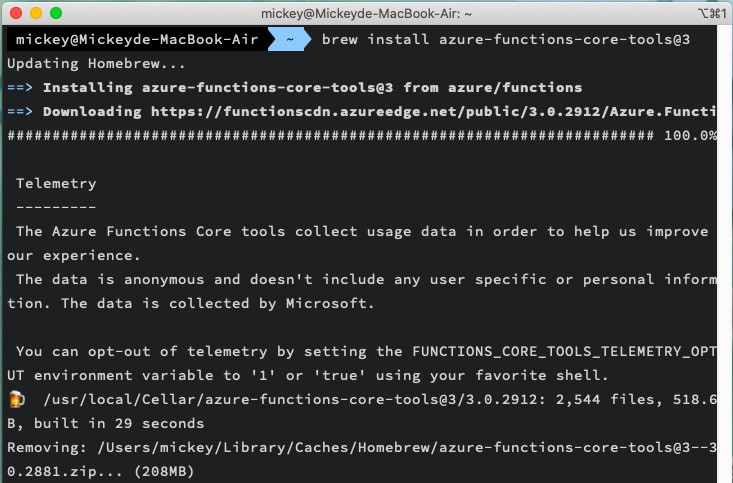The height and width of the screenshot is (483, 733).
Task: Click the beer mug emoji icon
Action: (x=16, y=400)
